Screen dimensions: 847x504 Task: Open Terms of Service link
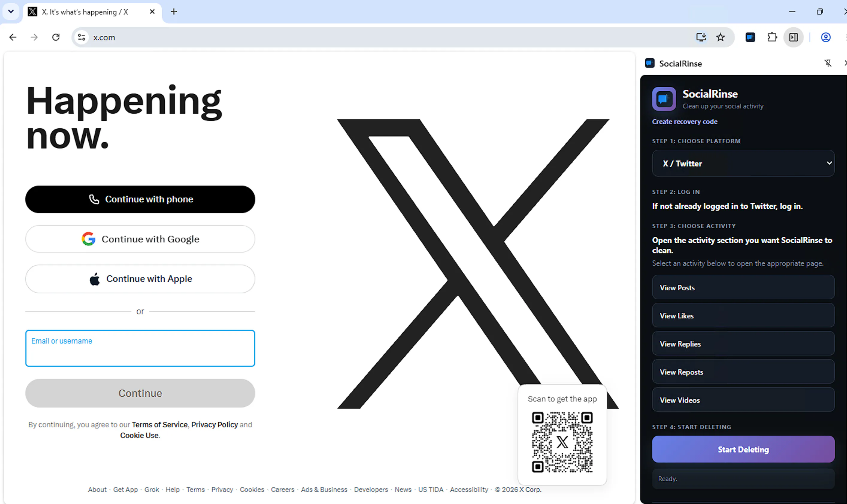tap(159, 424)
